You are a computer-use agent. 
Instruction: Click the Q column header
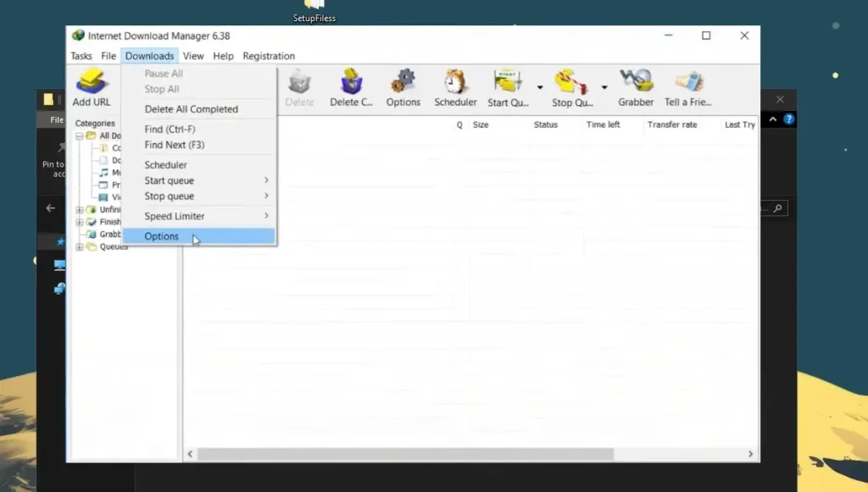(x=459, y=124)
